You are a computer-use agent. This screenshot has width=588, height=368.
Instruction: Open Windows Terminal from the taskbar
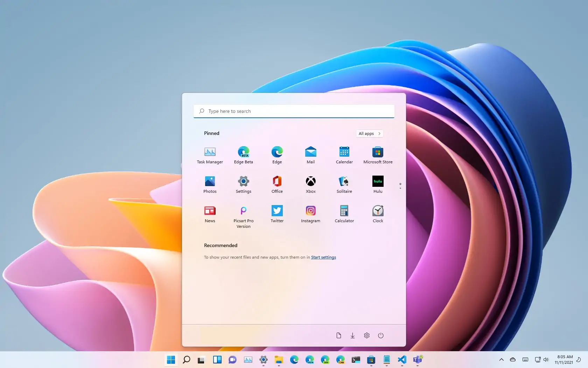point(356,360)
